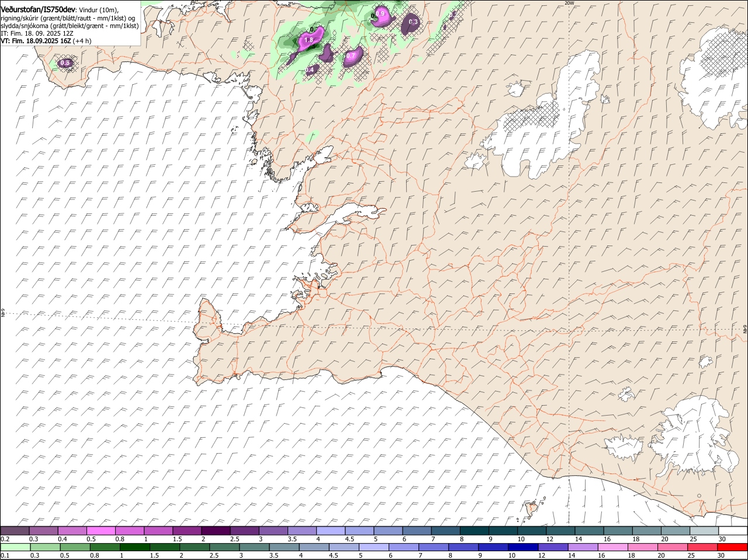Click the 0.4 precipitation value on the map
This screenshot has width=748, height=560.
pos(310,70)
